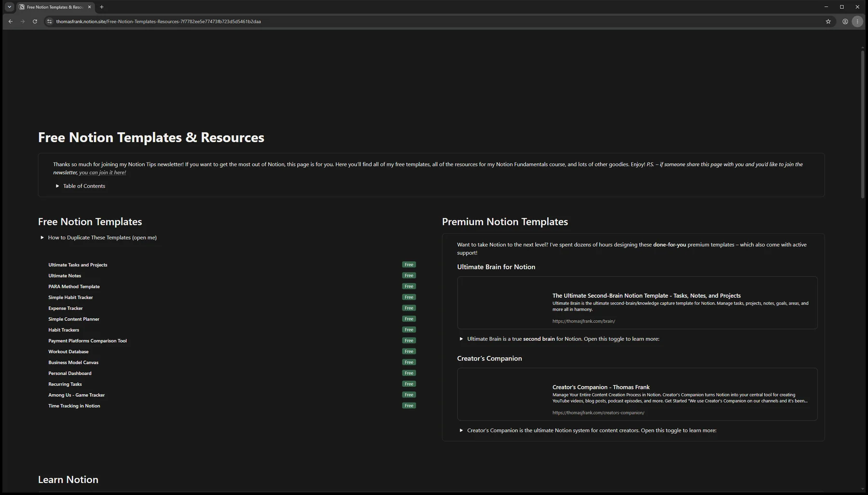Open the tab search dropdown arrow
The height and width of the screenshot is (495, 868).
[x=9, y=7]
